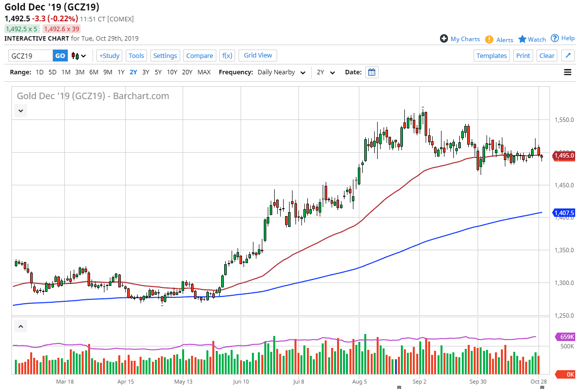Click the Watch star icon
588x389 pixels.
pyautogui.click(x=522, y=39)
